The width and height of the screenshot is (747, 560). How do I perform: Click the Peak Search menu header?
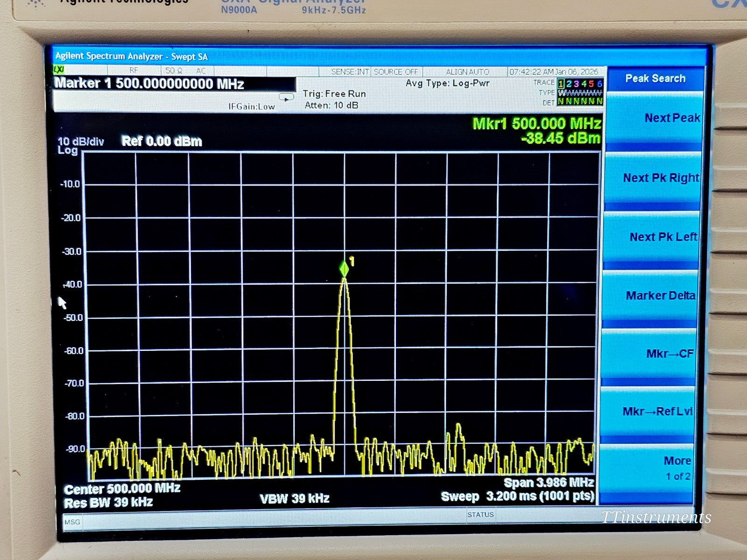coord(655,78)
